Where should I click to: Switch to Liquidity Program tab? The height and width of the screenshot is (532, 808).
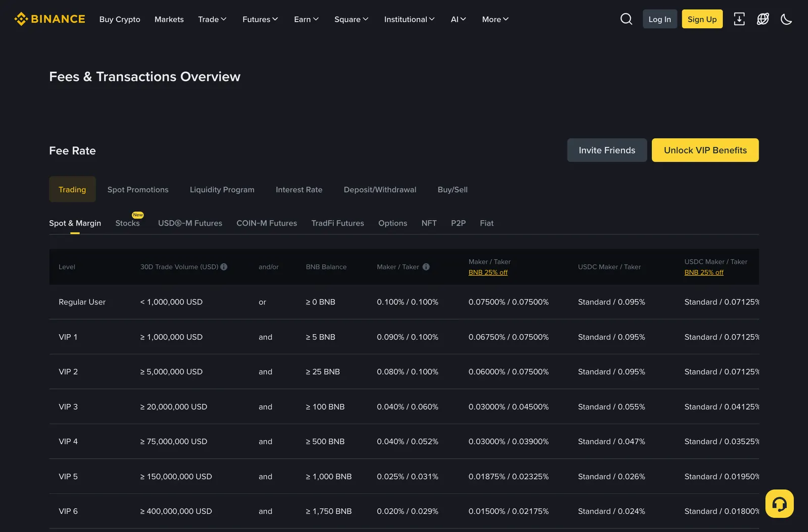click(x=222, y=189)
